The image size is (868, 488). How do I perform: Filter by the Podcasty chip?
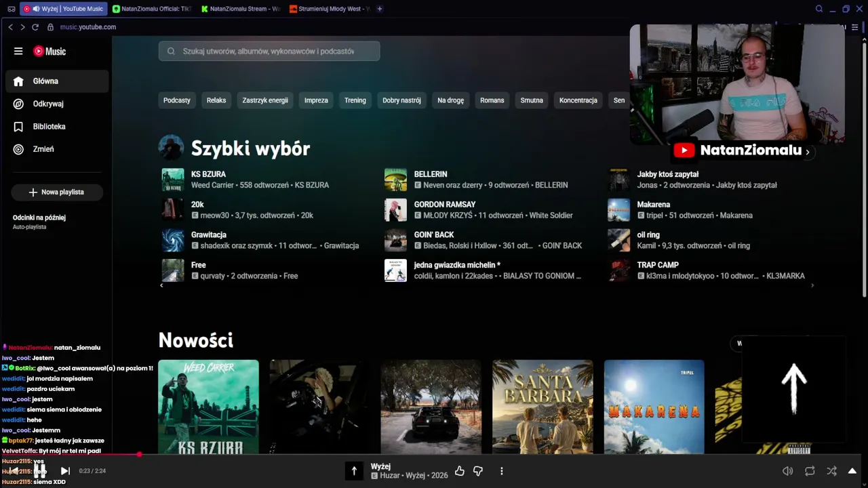pyautogui.click(x=177, y=100)
